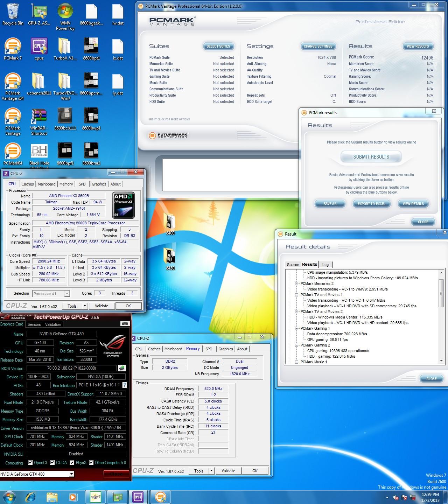The height and width of the screenshot is (504, 448).
Task: Launch the PCMark 7 desktop shortcut
Action: pyautogui.click(x=13, y=49)
